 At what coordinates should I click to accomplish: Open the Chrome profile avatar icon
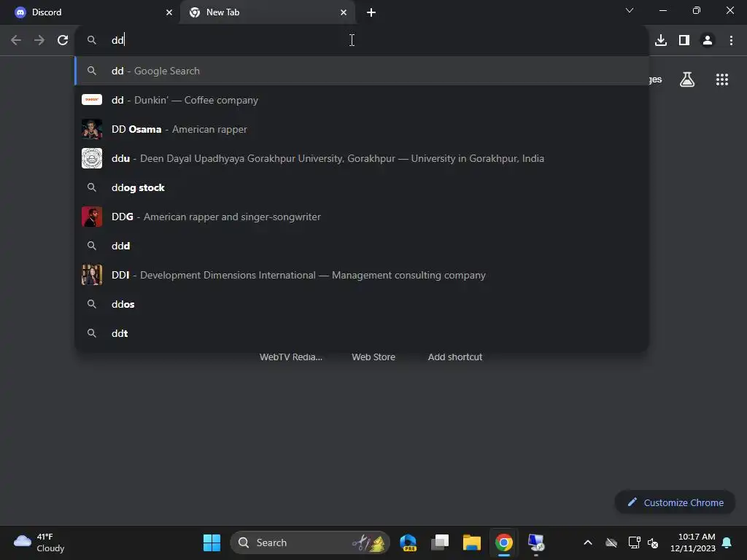point(708,40)
